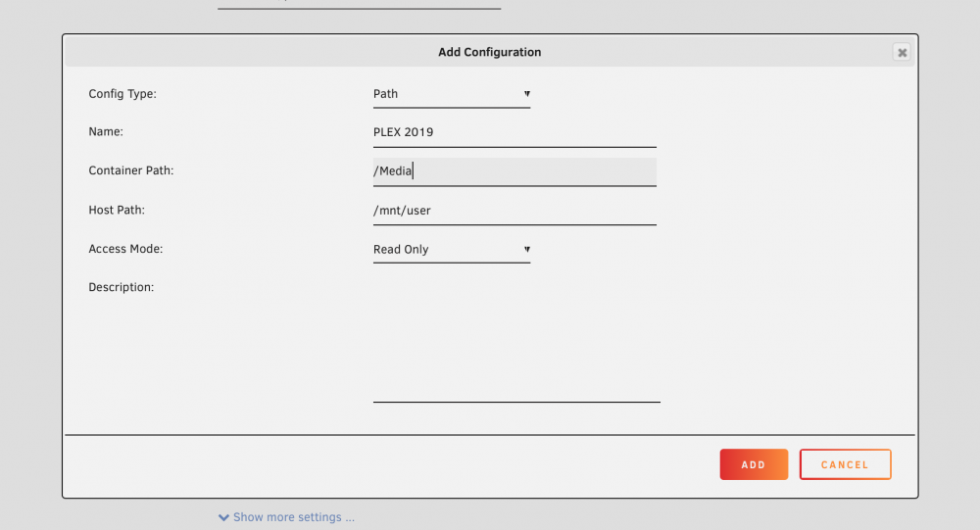Click the ADD button
This screenshot has height=530, width=980.
coord(753,464)
